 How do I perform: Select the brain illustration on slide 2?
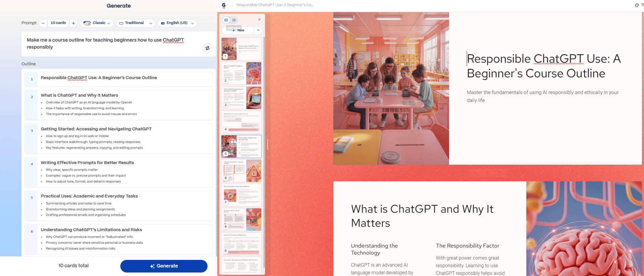[584, 229]
